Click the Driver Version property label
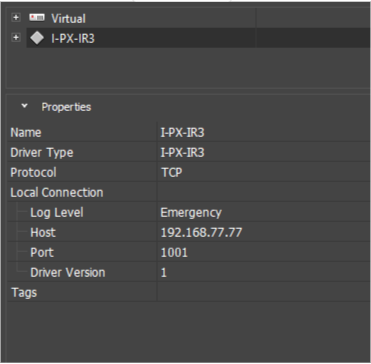 [x=68, y=273]
